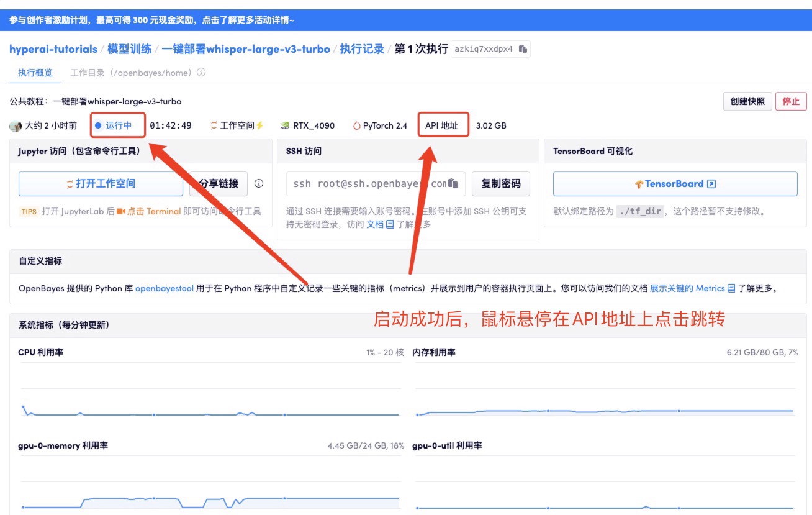Click the orange video icon before 点击 Terminal

click(121, 211)
